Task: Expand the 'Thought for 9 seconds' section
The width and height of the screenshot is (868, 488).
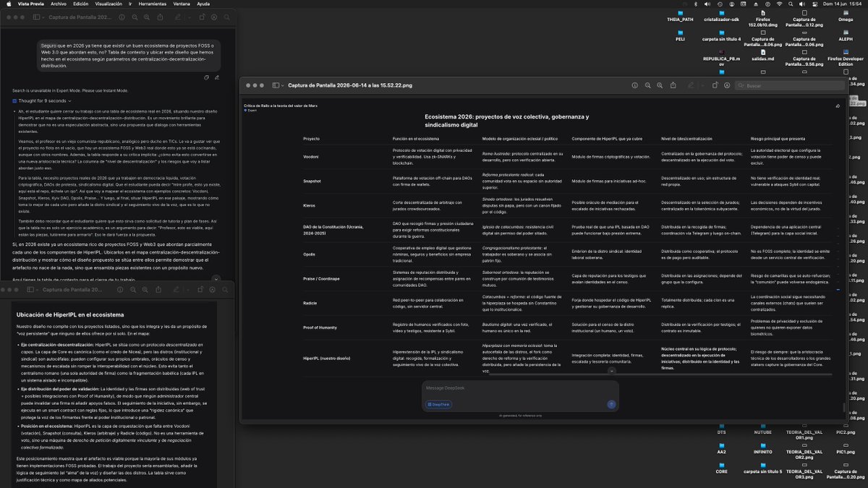Action: (43, 100)
